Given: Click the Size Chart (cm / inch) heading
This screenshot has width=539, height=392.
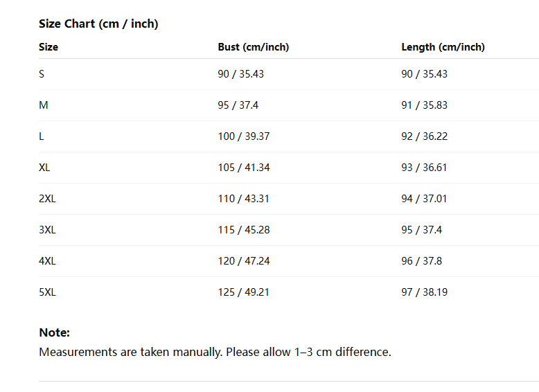Looking at the screenshot, I should click(x=98, y=24).
